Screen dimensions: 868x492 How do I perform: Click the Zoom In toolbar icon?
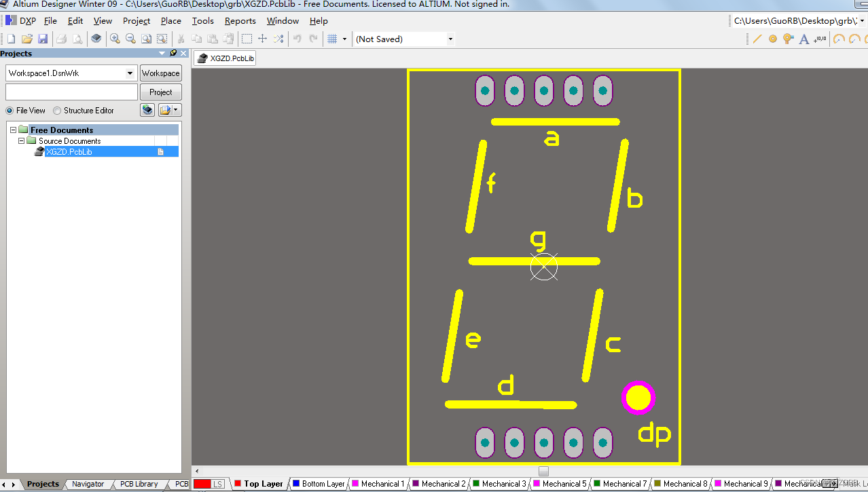(x=115, y=39)
